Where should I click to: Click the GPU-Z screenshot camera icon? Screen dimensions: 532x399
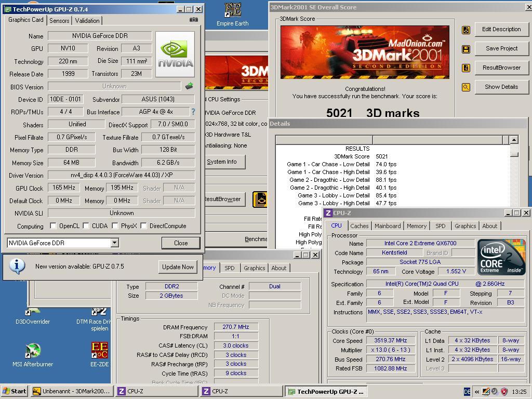tap(193, 20)
